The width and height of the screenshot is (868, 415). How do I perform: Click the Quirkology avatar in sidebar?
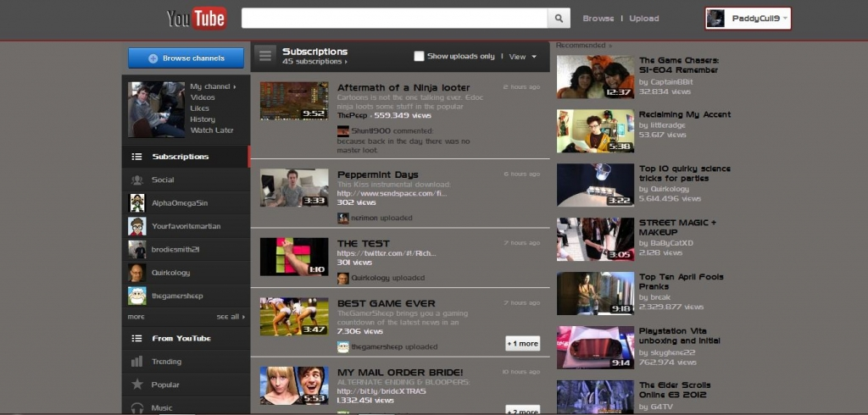pyautogui.click(x=136, y=273)
